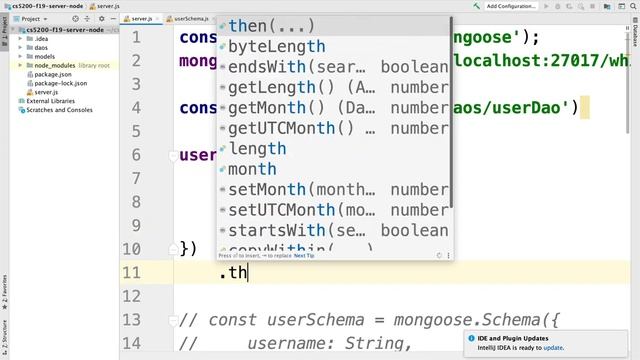640x360 pixels.
Task: Collapse the code fold marker at line 6
Action: [173, 156]
